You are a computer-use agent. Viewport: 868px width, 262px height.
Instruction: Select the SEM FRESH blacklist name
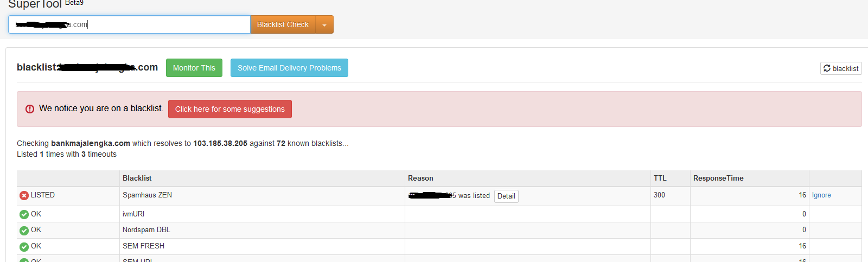(x=143, y=246)
